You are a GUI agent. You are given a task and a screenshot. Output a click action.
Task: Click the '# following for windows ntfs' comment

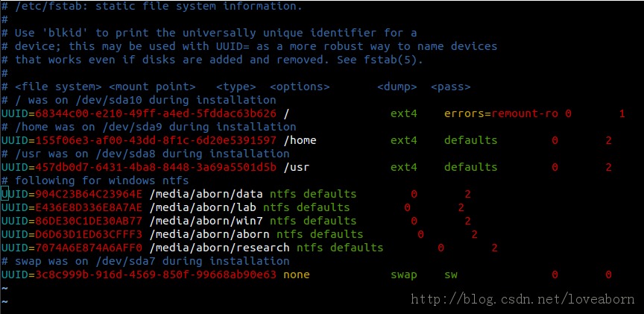point(95,180)
